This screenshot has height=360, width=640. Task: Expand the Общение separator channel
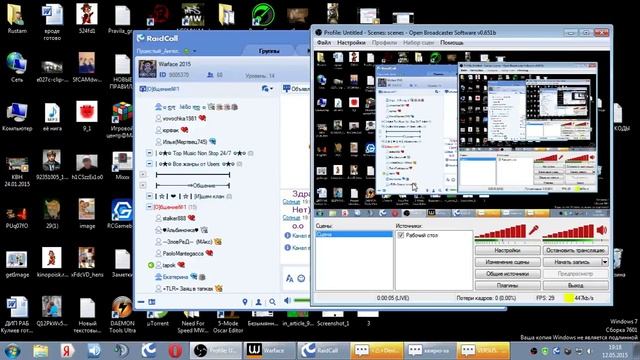pyautogui.click(x=143, y=185)
